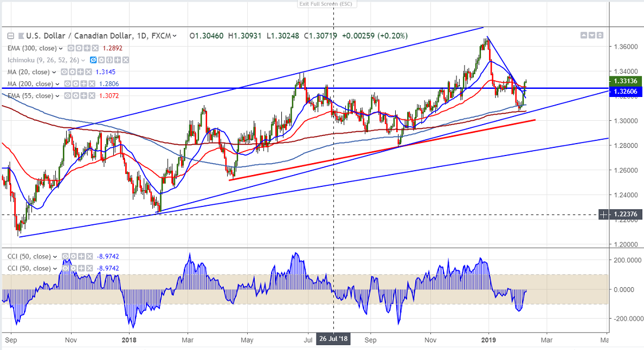Open settings gear of lower CCI (50, close)
Screen dimensions: 644x350
click(x=73, y=268)
